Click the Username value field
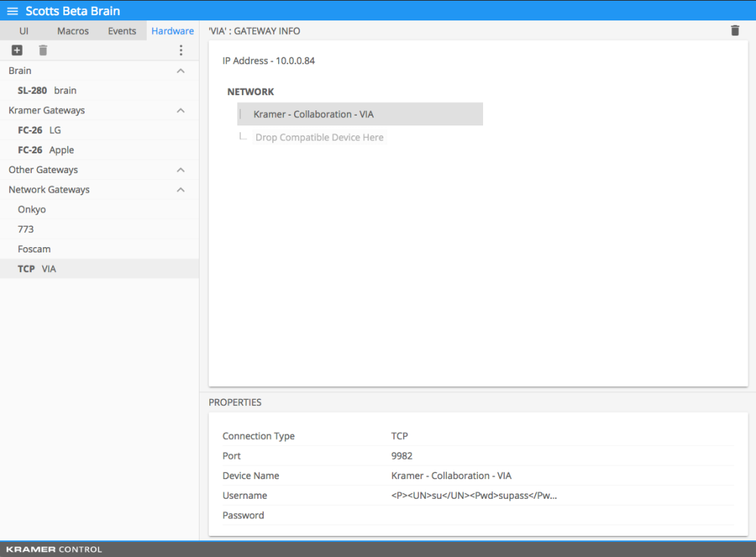756x557 pixels. pyautogui.click(x=474, y=495)
